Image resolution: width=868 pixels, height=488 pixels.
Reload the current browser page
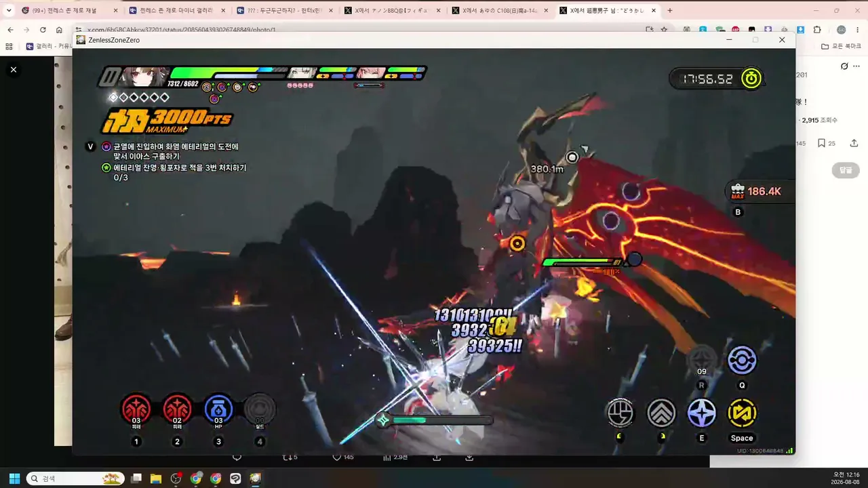[x=43, y=30]
